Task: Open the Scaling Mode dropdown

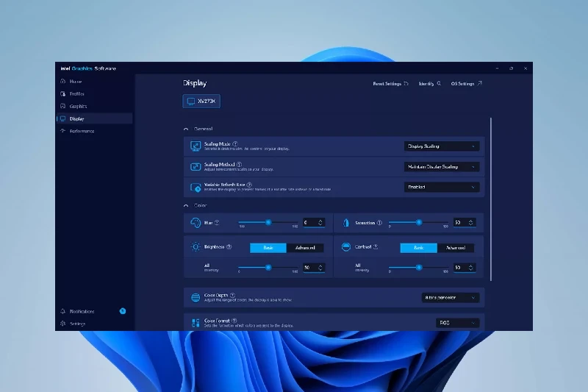Action: (x=442, y=146)
